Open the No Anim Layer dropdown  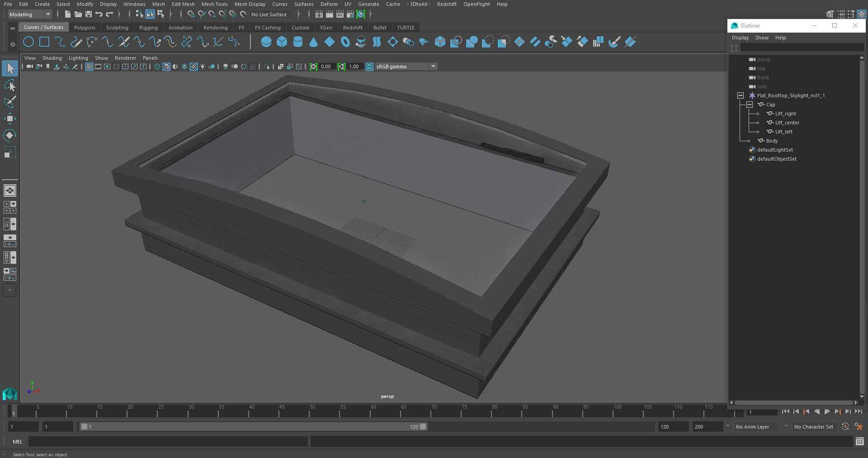click(757, 426)
